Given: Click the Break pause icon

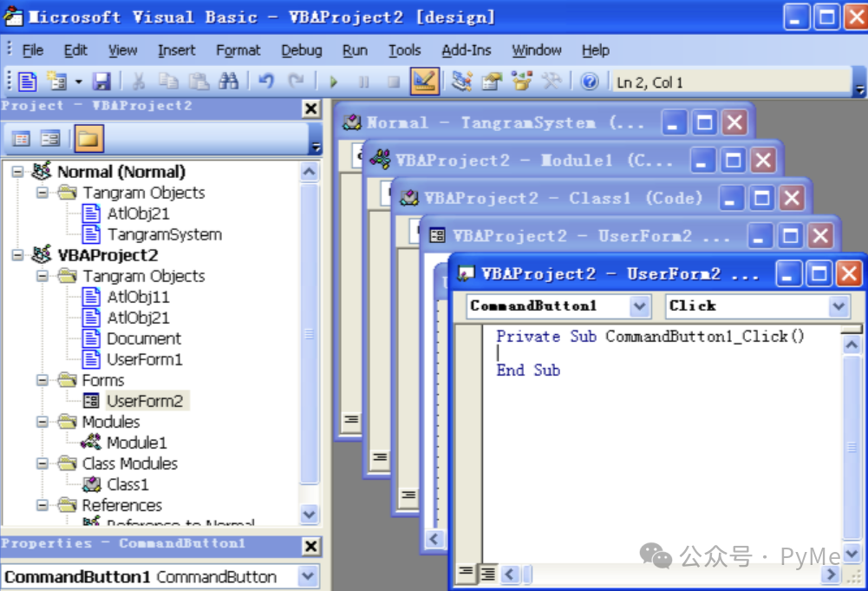Looking at the screenshot, I should [363, 82].
